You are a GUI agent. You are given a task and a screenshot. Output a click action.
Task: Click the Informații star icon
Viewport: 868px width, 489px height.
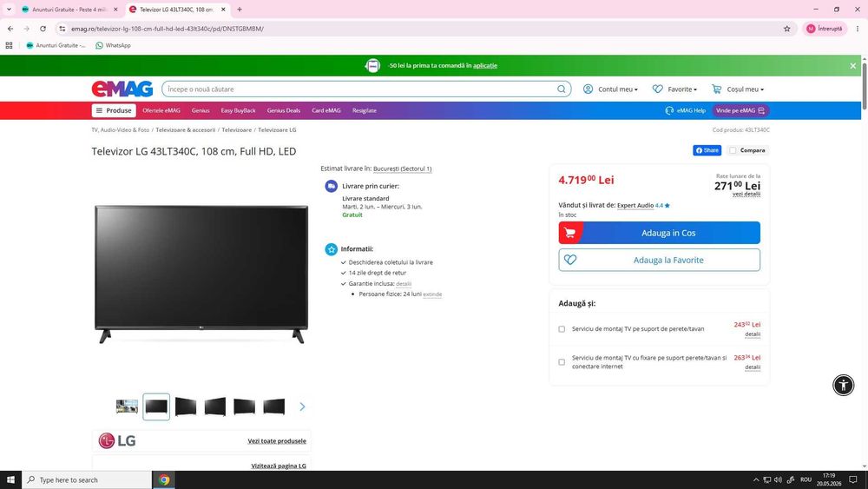click(x=331, y=249)
